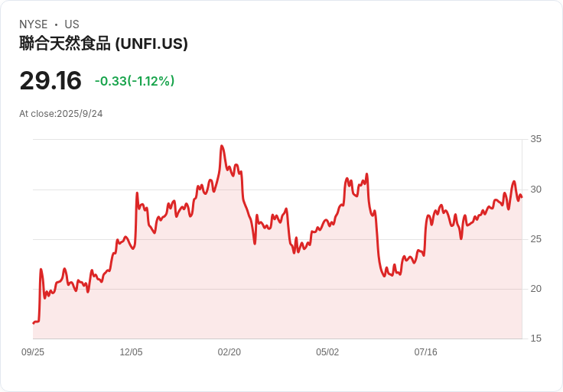Click the lowest trough after the June drop
The width and height of the screenshot is (563, 392).
click(x=384, y=276)
